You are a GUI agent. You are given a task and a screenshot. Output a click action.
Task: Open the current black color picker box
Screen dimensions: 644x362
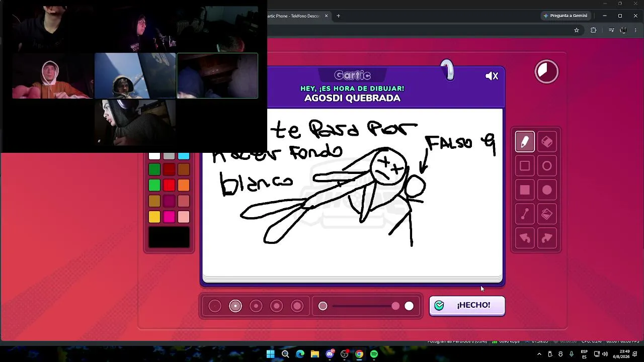tap(169, 237)
